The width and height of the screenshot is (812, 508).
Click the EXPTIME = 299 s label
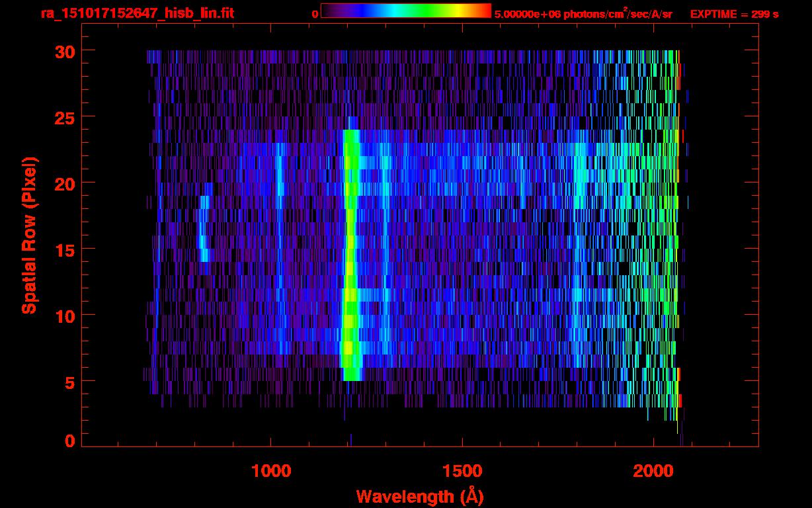pyautogui.click(x=734, y=14)
